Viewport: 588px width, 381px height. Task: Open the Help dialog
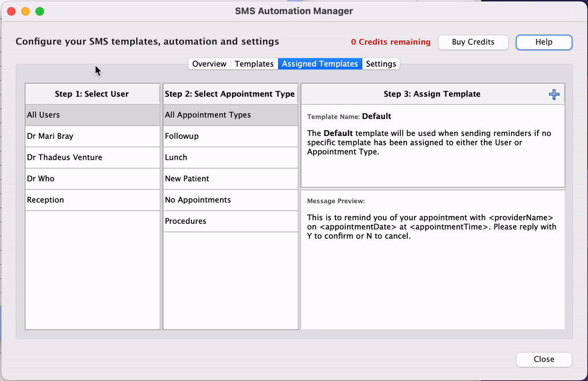[544, 42]
